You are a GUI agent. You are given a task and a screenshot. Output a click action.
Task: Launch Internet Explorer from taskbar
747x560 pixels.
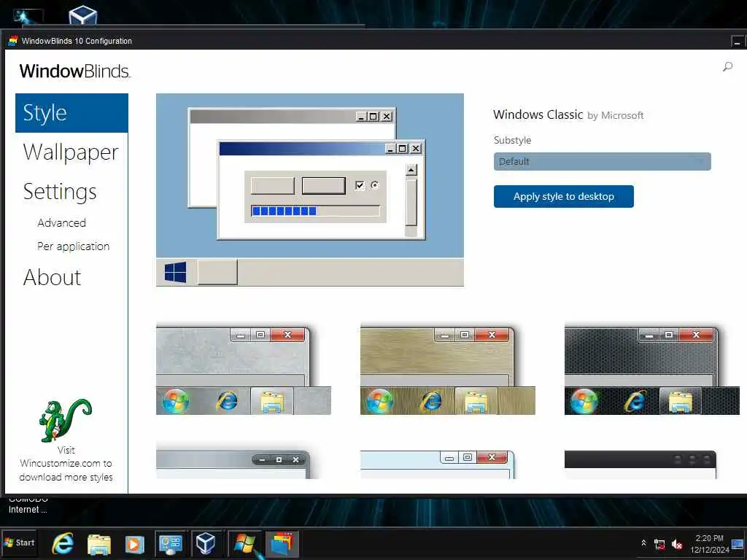[x=63, y=543]
